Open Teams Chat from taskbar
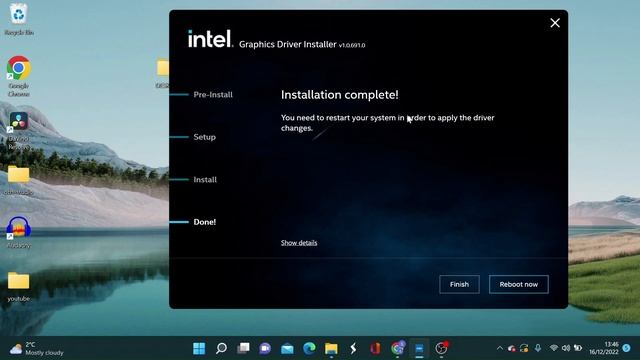Screen dimensions: 640x360 (265, 349)
